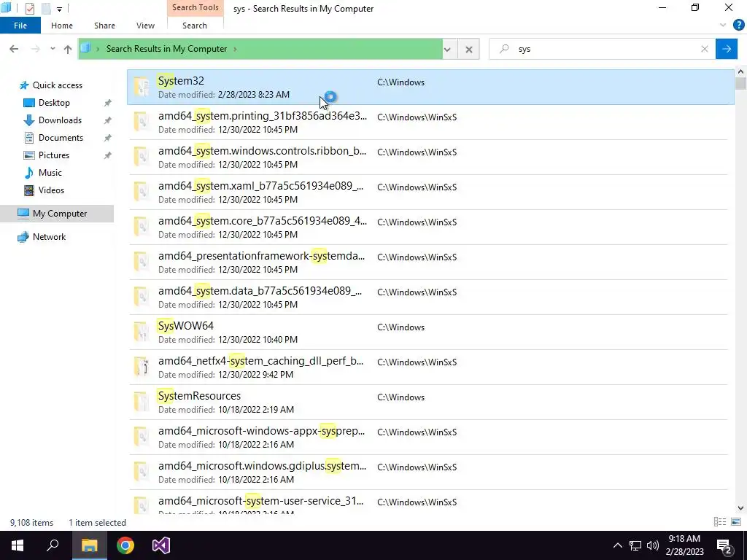Select the amd64_microsoft-system-user-service result
Screen dimensions: 747x560
(429, 502)
